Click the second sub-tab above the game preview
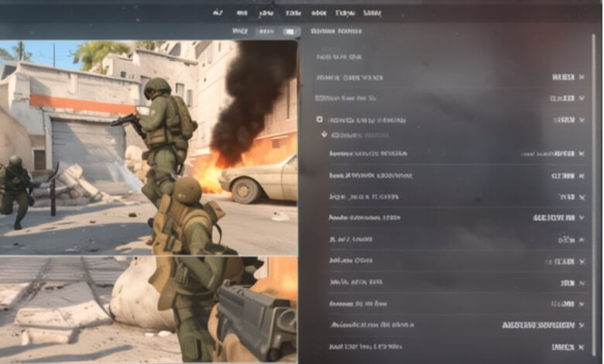 click(x=266, y=31)
